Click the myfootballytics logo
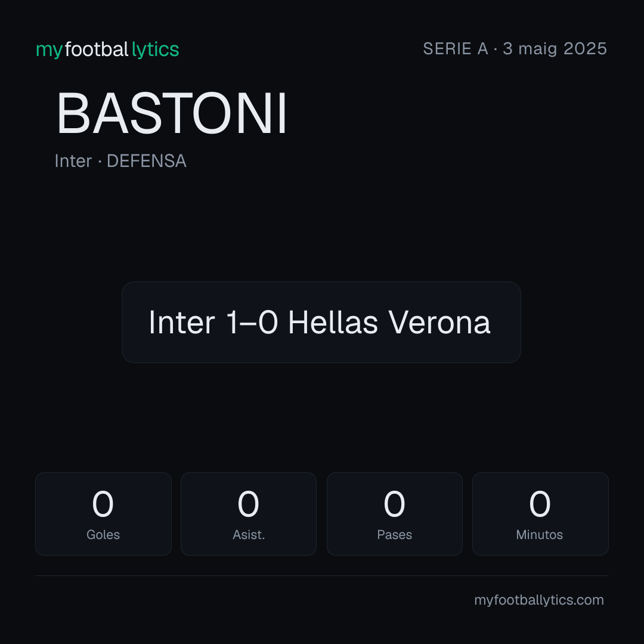The image size is (644, 644). click(107, 49)
